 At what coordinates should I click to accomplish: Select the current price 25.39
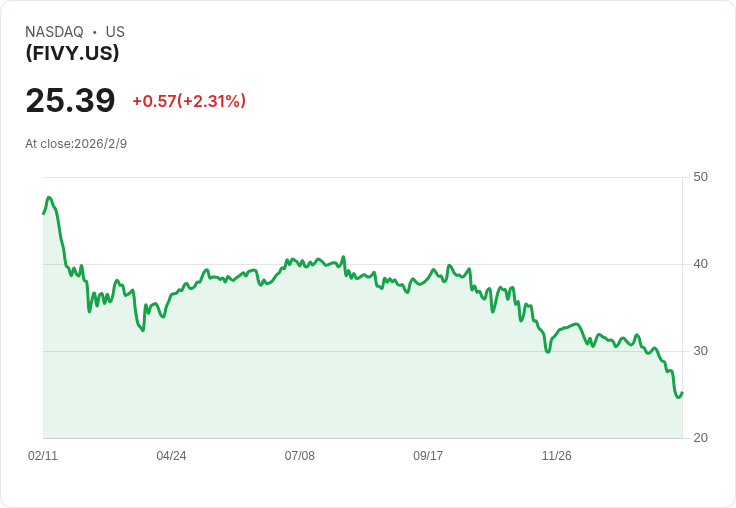click(x=70, y=100)
